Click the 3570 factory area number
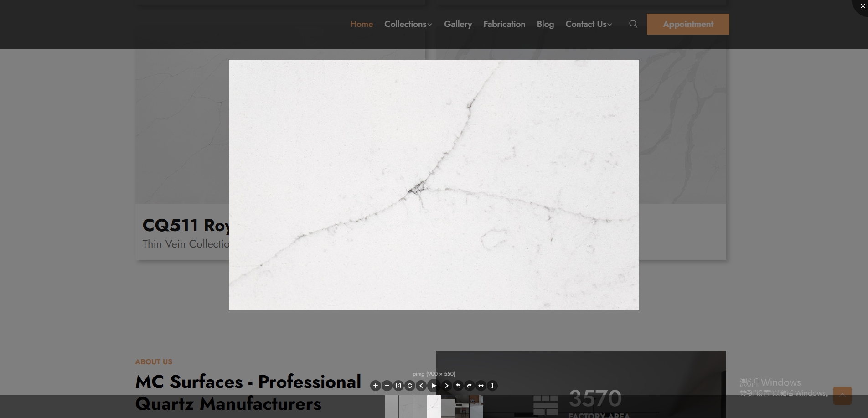Screen dimensions: 868x418 [595, 398]
